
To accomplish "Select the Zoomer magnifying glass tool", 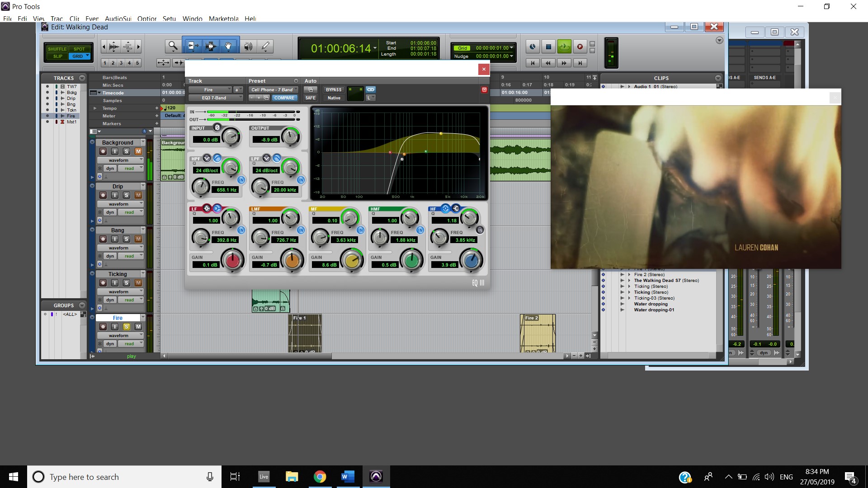I will point(173,46).
